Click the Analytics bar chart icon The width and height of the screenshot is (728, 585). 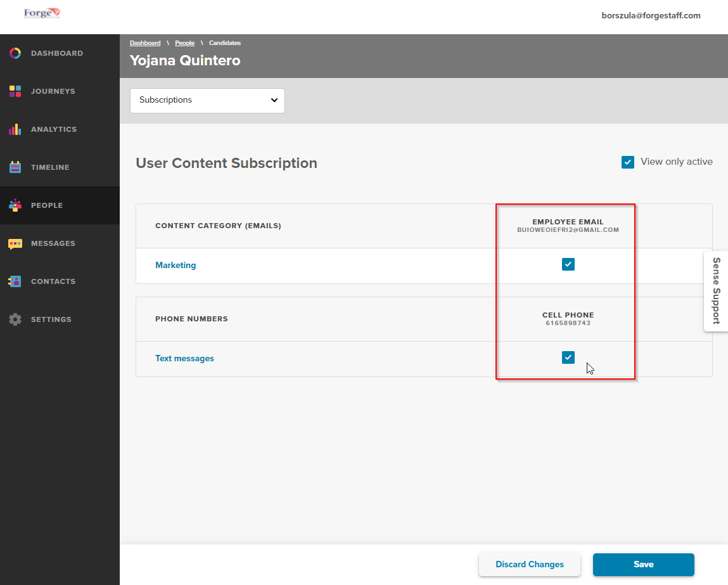click(x=15, y=129)
